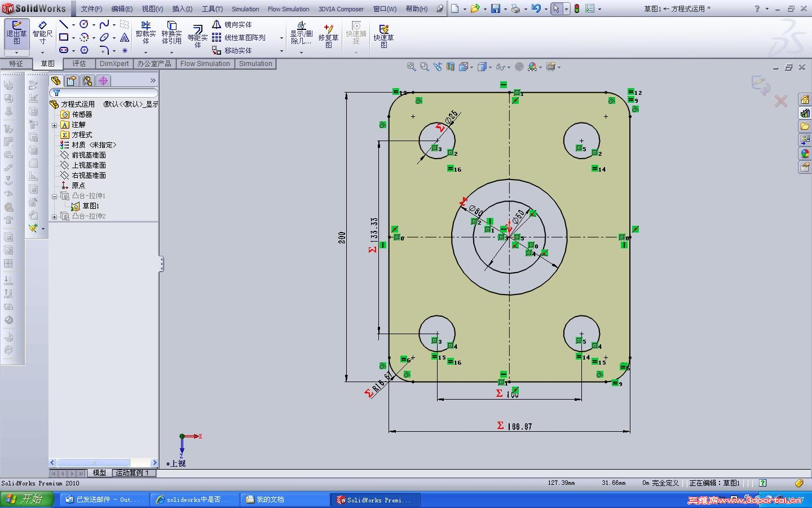
Task: Open dropdown arrow beside 线性草图阵列
Action: pos(281,38)
